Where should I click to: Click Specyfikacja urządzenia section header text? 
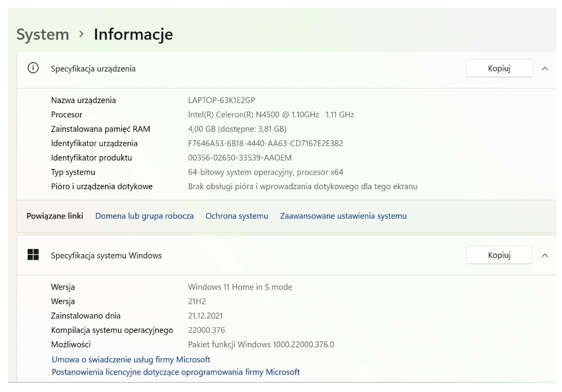tap(93, 69)
